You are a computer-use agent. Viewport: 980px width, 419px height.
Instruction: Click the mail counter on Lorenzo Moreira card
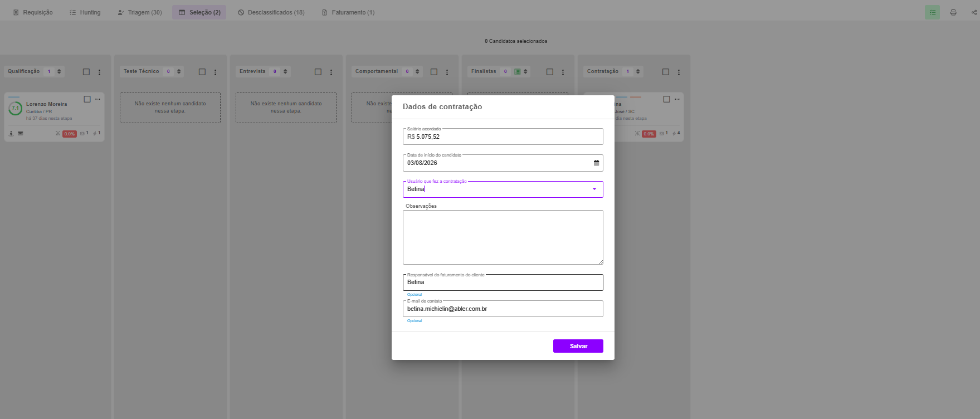[84, 134]
